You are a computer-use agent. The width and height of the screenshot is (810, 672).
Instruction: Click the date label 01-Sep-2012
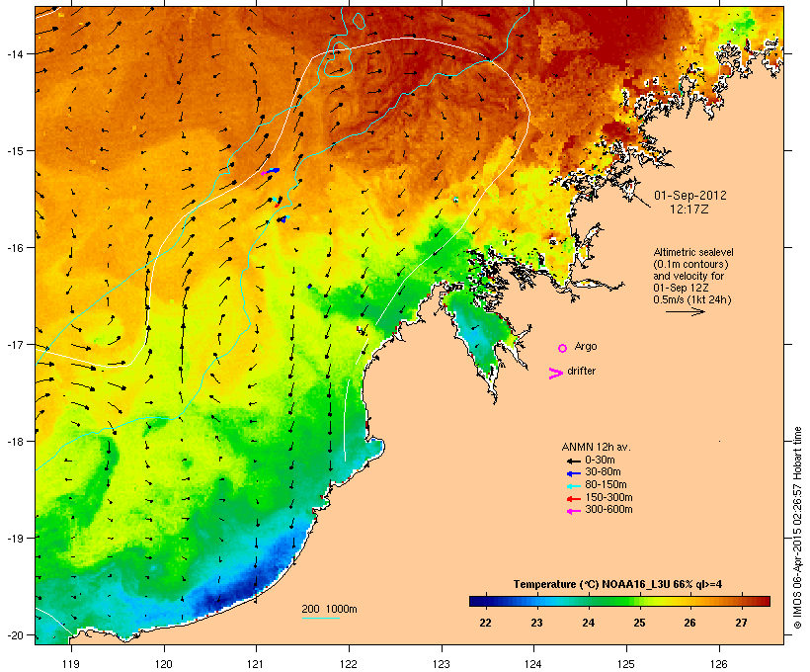pyautogui.click(x=690, y=196)
